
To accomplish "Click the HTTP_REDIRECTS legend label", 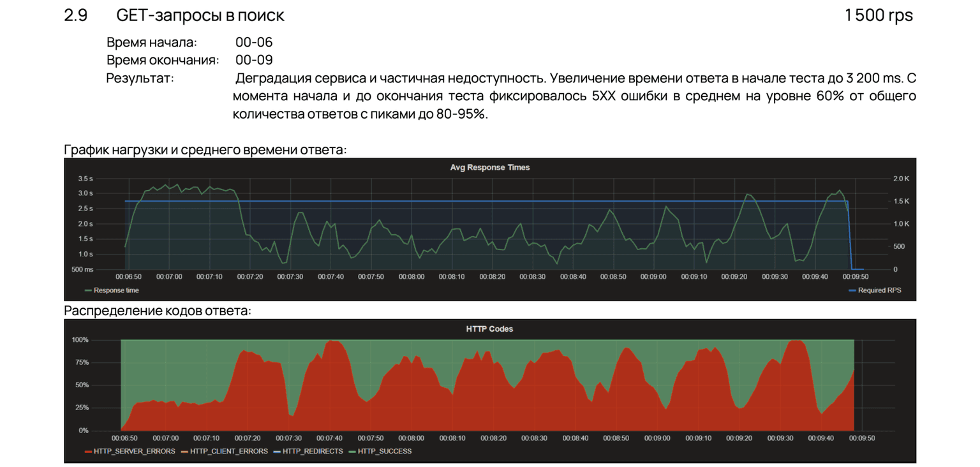I will tap(313, 452).
